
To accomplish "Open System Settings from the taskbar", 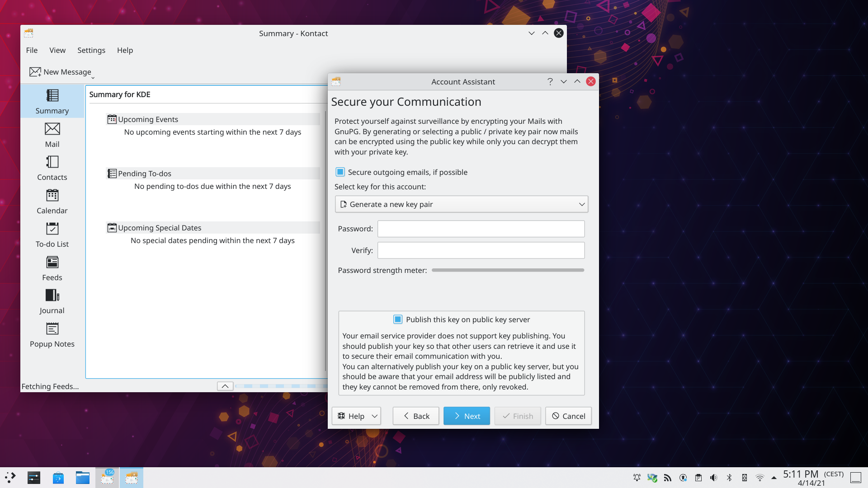I will click(34, 478).
